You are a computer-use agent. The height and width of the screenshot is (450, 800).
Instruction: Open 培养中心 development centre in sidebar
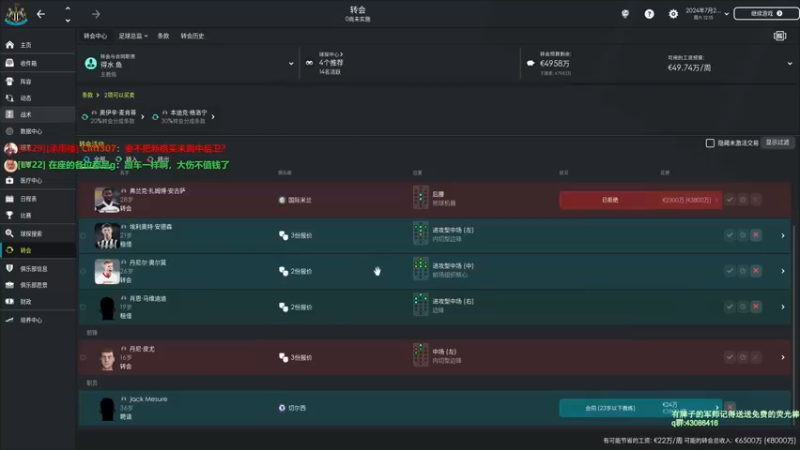(38, 320)
